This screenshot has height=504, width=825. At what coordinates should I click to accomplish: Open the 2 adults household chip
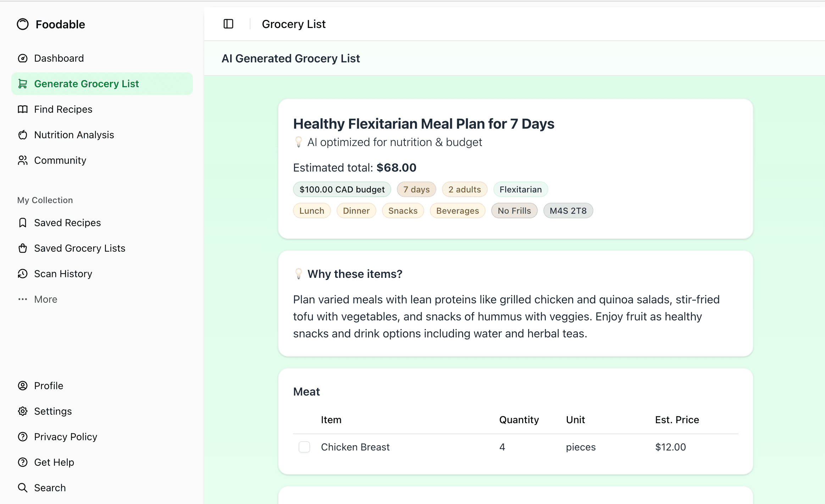click(465, 189)
